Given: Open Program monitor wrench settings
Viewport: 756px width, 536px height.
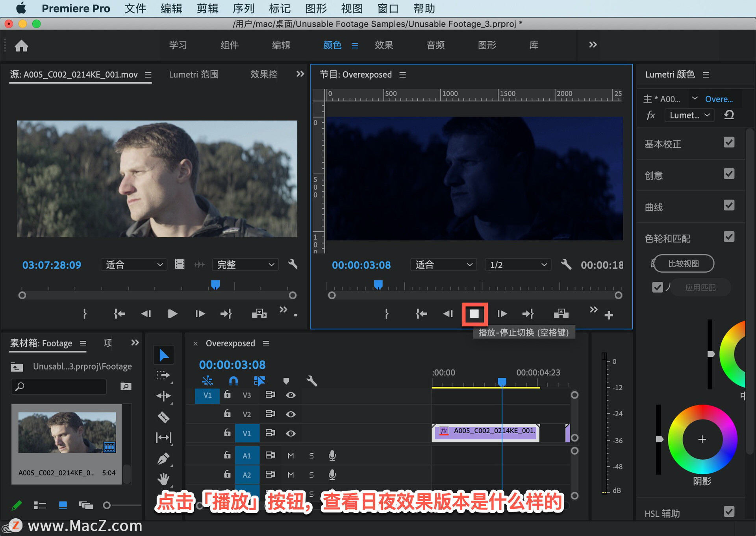Looking at the screenshot, I should click(566, 264).
